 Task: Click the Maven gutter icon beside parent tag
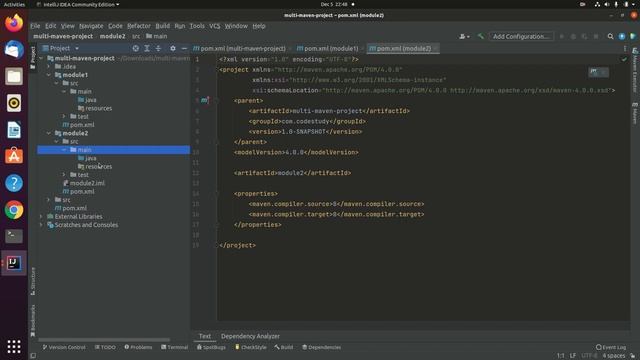(x=204, y=100)
